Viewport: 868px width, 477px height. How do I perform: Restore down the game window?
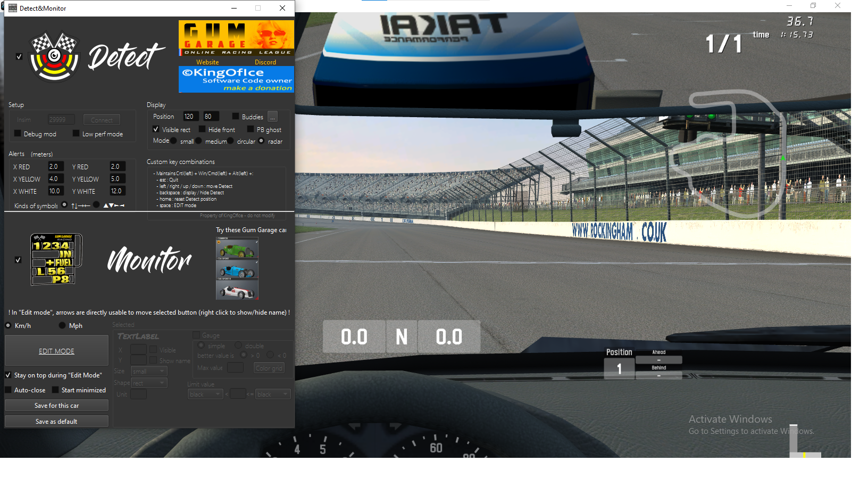tap(813, 5)
